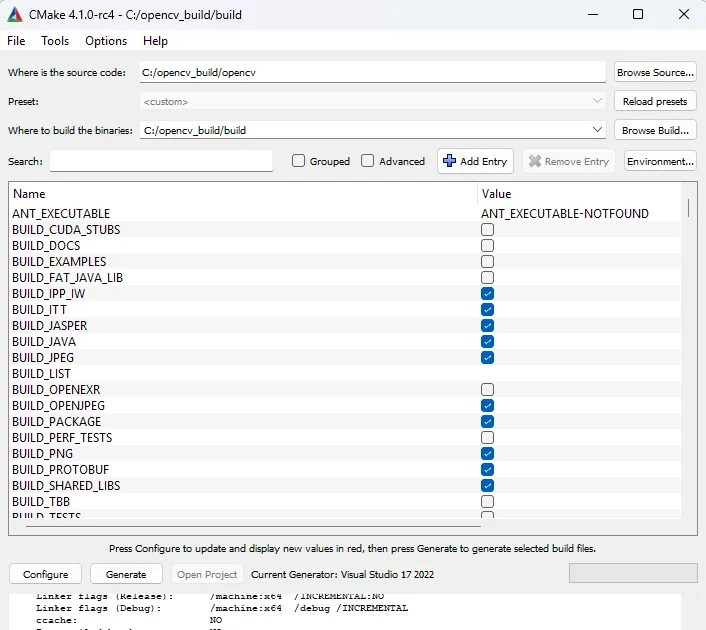Expand the build binaries path dropdown

click(x=597, y=130)
